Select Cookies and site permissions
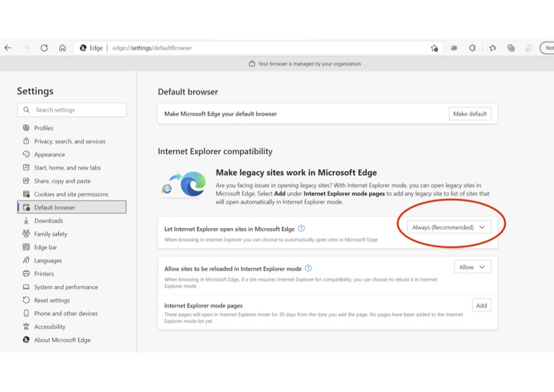This screenshot has width=554, height=392. [x=70, y=194]
